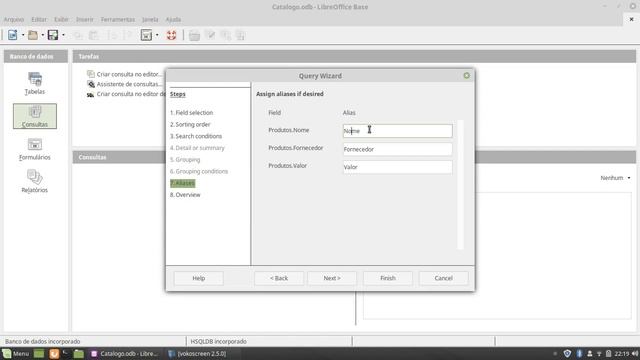Open the Nenhum preview dropdown
The image size is (640, 360).
coord(616,178)
